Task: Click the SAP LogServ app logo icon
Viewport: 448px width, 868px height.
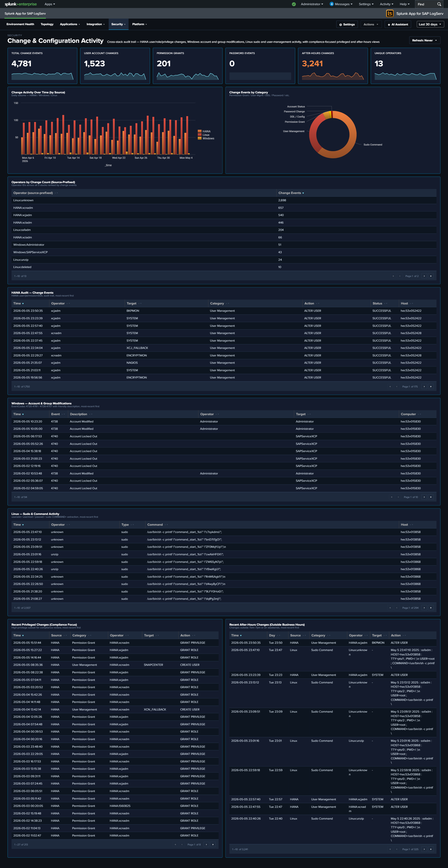Action: click(x=390, y=13)
